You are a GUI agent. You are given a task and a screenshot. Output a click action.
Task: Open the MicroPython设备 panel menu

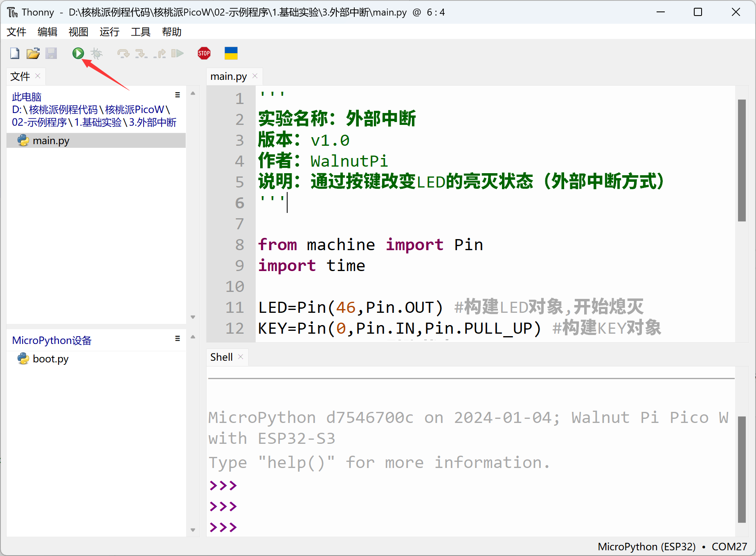click(x=178, y=339)
